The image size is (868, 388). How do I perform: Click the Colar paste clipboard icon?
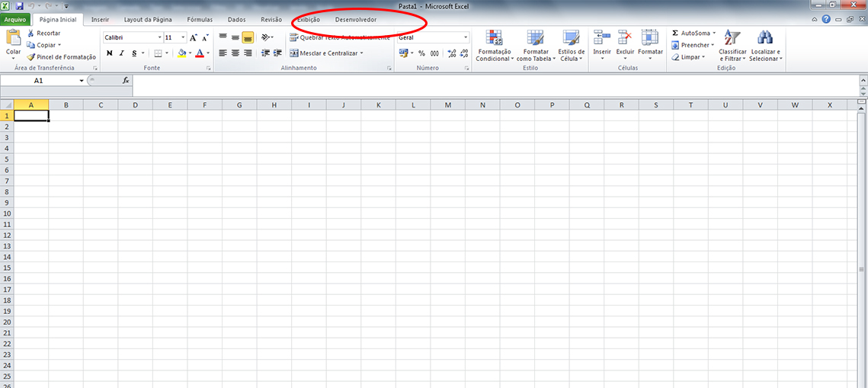click(x=13, y=37)
